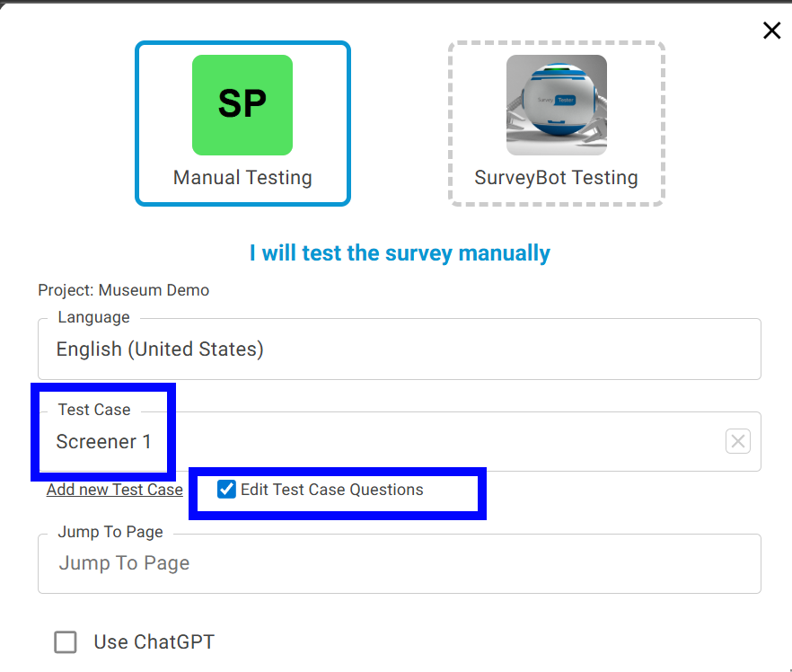Click the Edit Test Case Questions label
This screenshot has width=792, height=672.
pyautogui.click(x=331, y=490)
